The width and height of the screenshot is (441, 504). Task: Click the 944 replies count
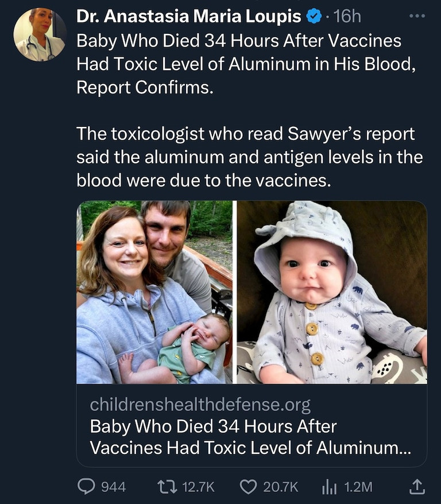(113, 487)
